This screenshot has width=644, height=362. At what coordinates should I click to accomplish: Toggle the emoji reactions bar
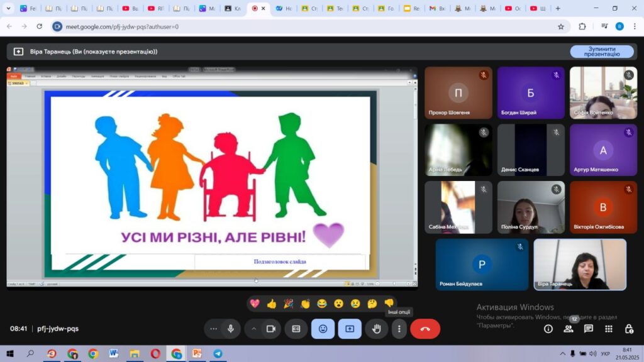(x=323, y=329)
